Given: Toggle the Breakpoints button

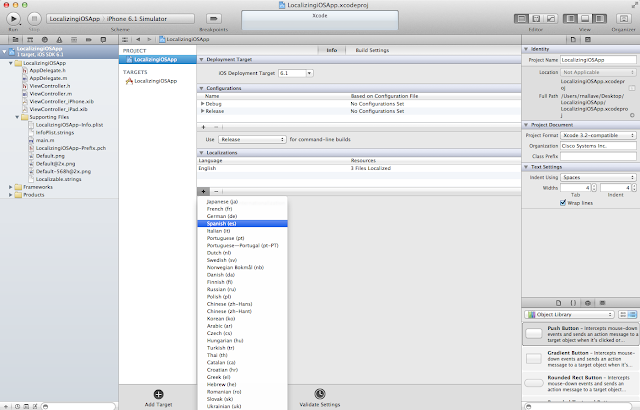Looking at the screenshot, I should [213, 19].
